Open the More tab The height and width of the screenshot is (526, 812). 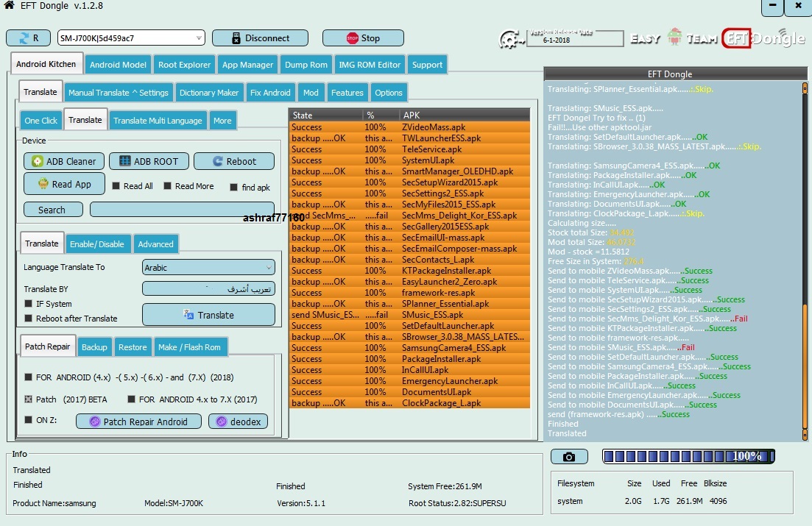[222, 121]
